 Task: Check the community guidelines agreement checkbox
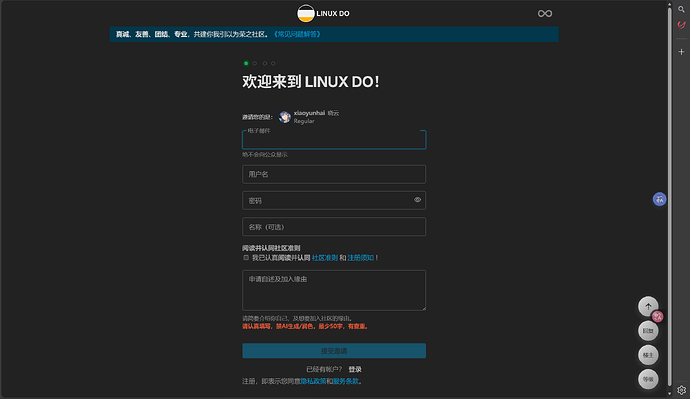point(246,258)
